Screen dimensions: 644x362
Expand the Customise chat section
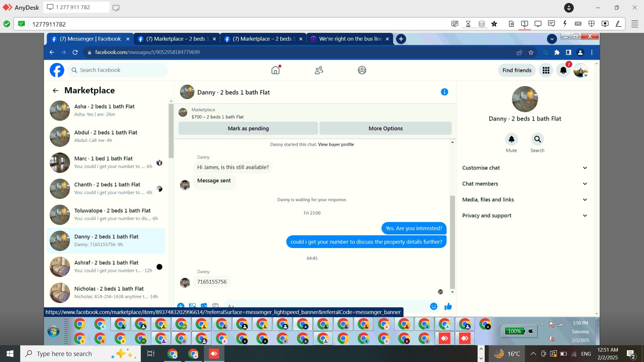pyautogui.click(x=525, y=168)
